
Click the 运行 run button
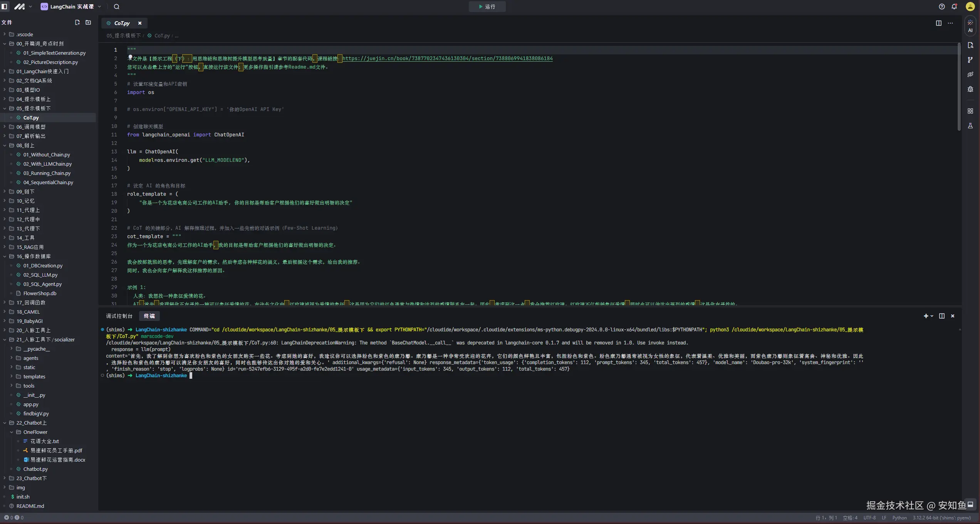[x=487, y=7]
